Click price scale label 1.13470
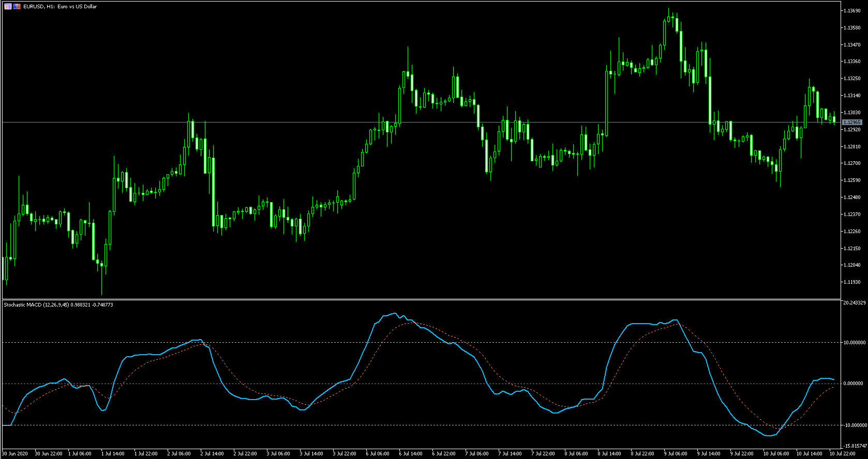Screen dimensions: 868x459 click(852, 45)
